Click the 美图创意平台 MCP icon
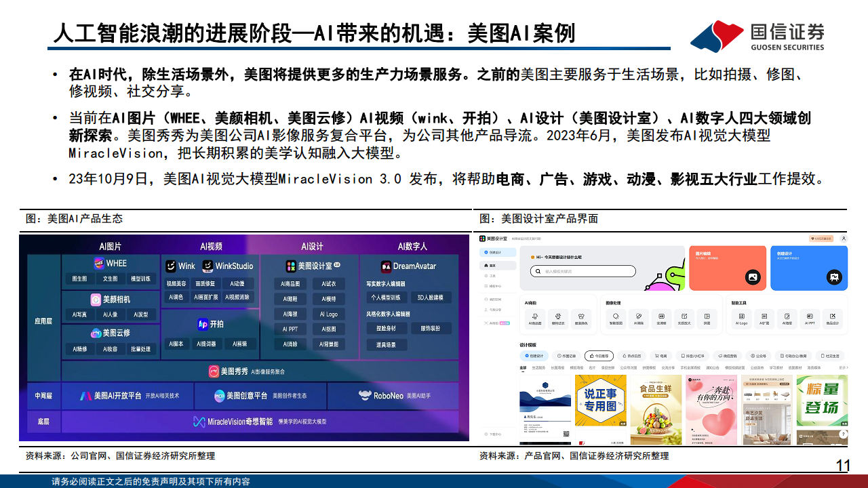Viewport: 868px width, 488px height. point(219,396)
